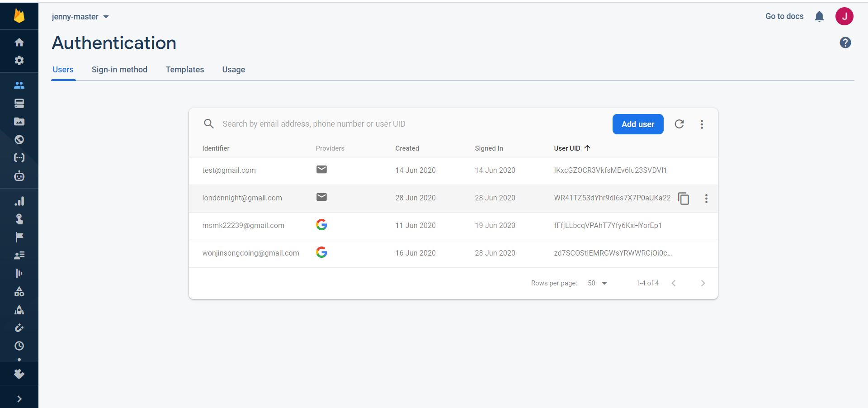Open clock icon in sidebar
Image resolution: width=868 pixels, height=408 pixels.
click(x=19, y=346)
